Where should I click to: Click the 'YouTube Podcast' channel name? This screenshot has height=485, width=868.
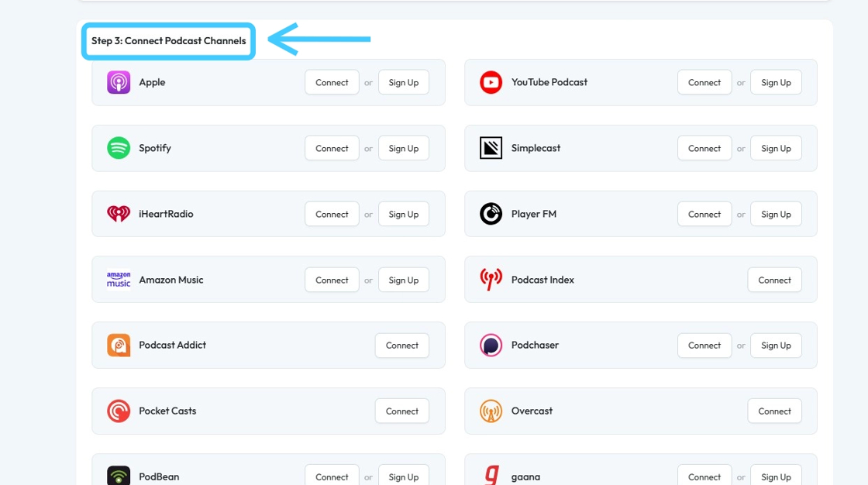549,82
